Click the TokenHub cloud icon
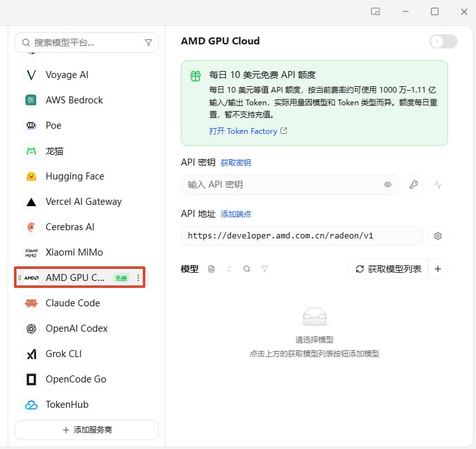 pos(31,405)
